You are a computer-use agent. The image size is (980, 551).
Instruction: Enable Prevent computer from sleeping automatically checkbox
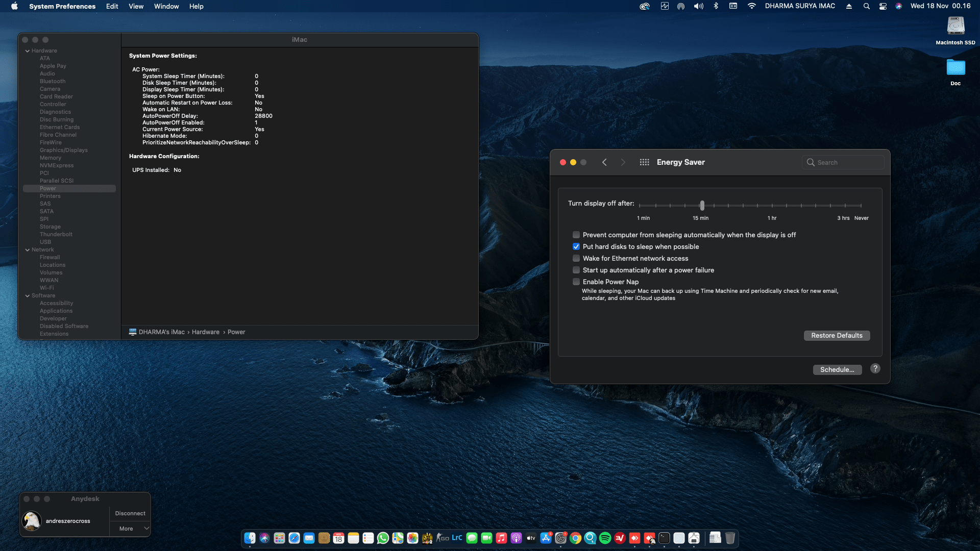coord(576,235)
